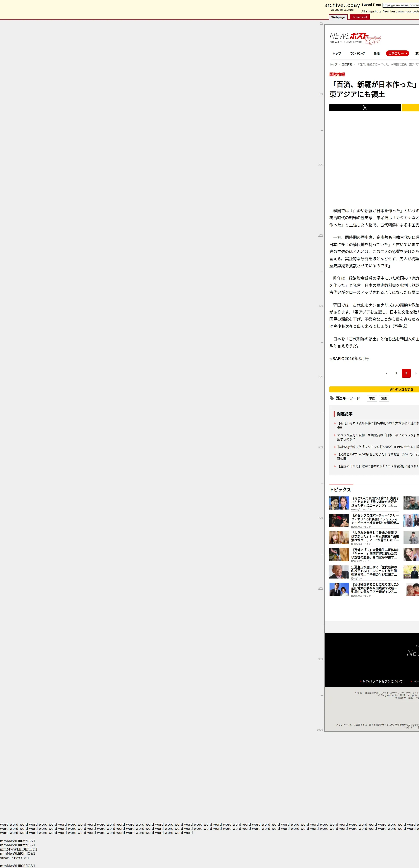Click the 国際情報 breadcrumb link
Screen dimensions: 419x868
[347, 64]
